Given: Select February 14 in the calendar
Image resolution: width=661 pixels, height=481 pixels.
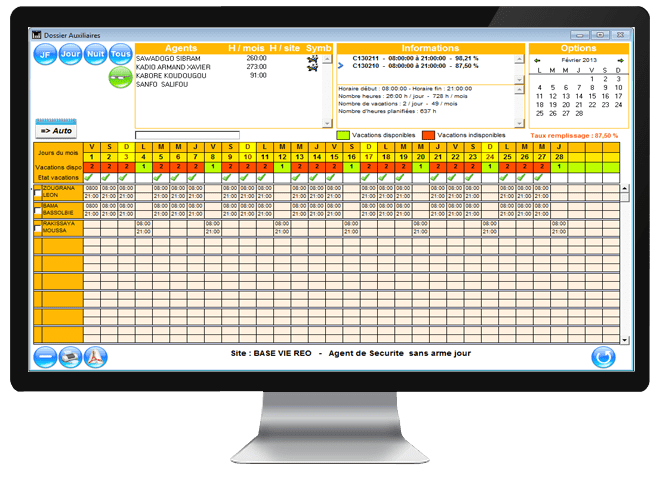Looking at the screenshot, I should (579, 96).
